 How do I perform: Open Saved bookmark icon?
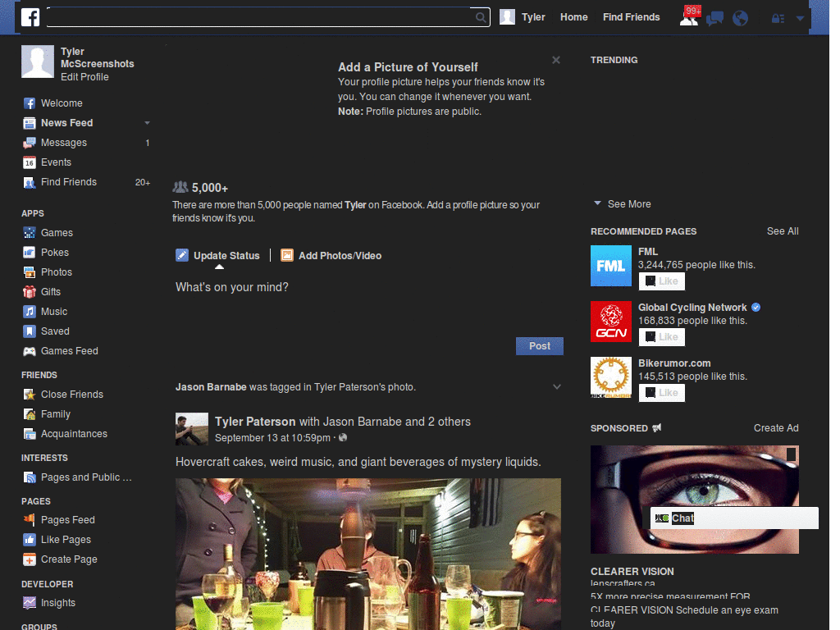click(x=30, y=331)
